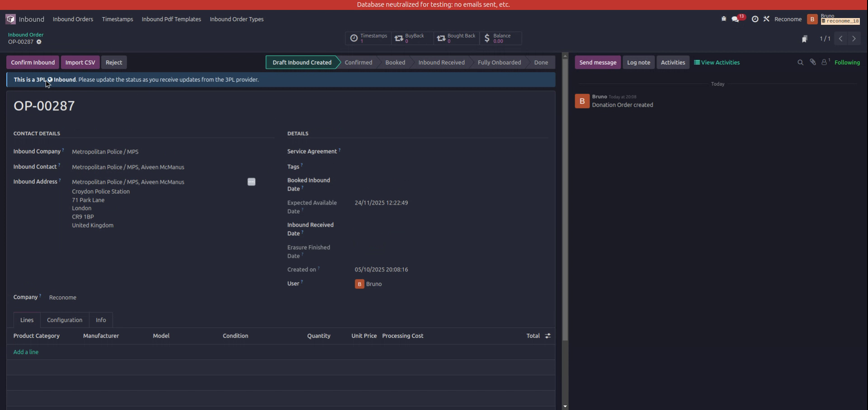The height and width of the screenshot is (410, 868).
Task: Open the optional columns selector on the Lines table
Action: coord(547,335)
